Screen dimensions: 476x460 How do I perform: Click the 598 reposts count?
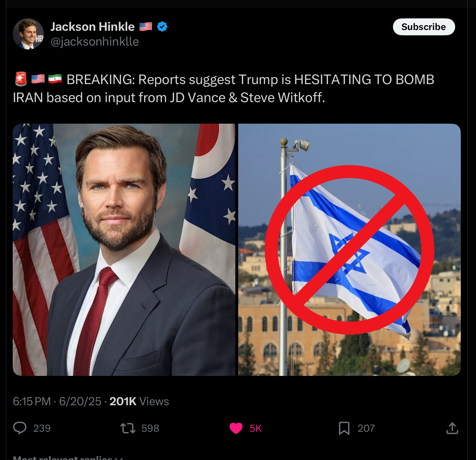150,428
